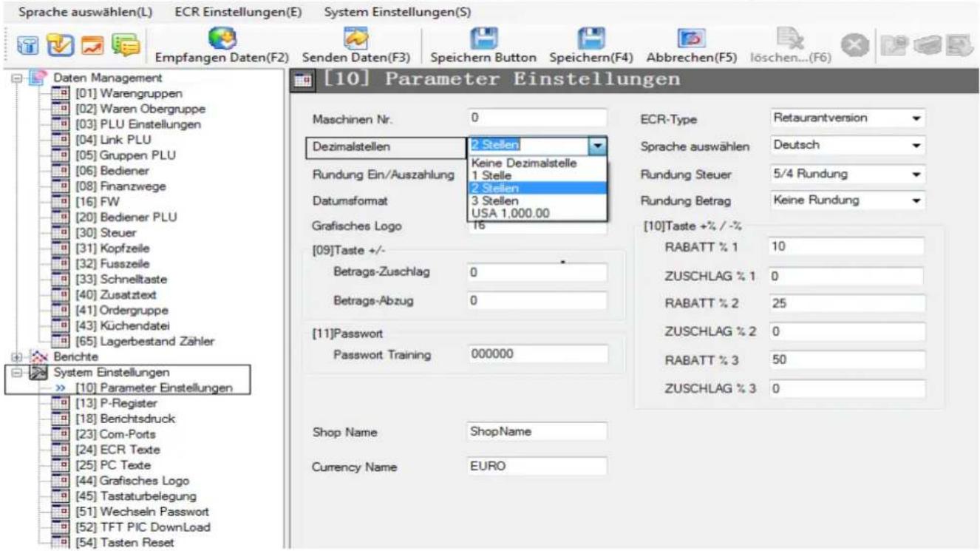Click RABATT % 3 input field
This screenshot has width=980, height=551.
coord(845,359)
